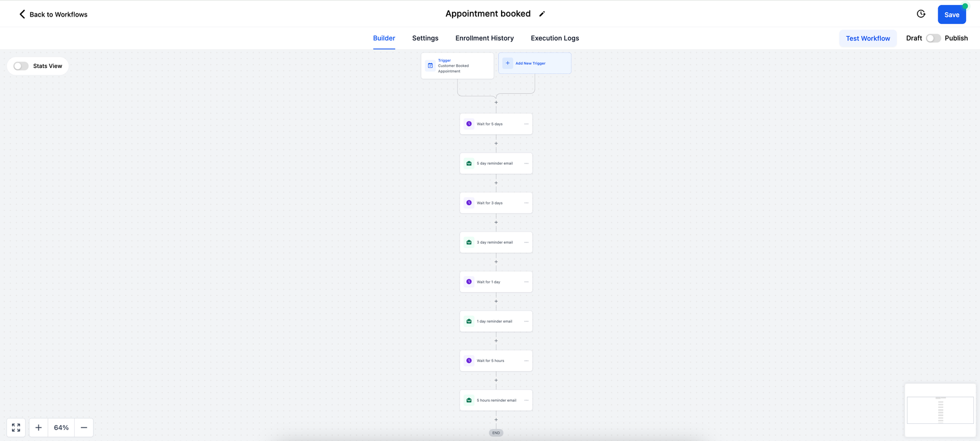Open options menu for Wait for 1 day

526,282
